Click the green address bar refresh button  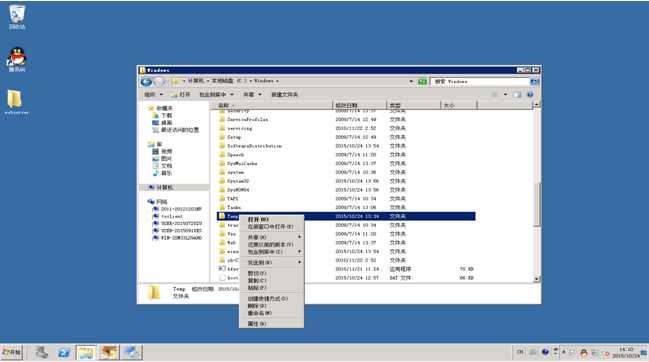click(x=422, y=82)
